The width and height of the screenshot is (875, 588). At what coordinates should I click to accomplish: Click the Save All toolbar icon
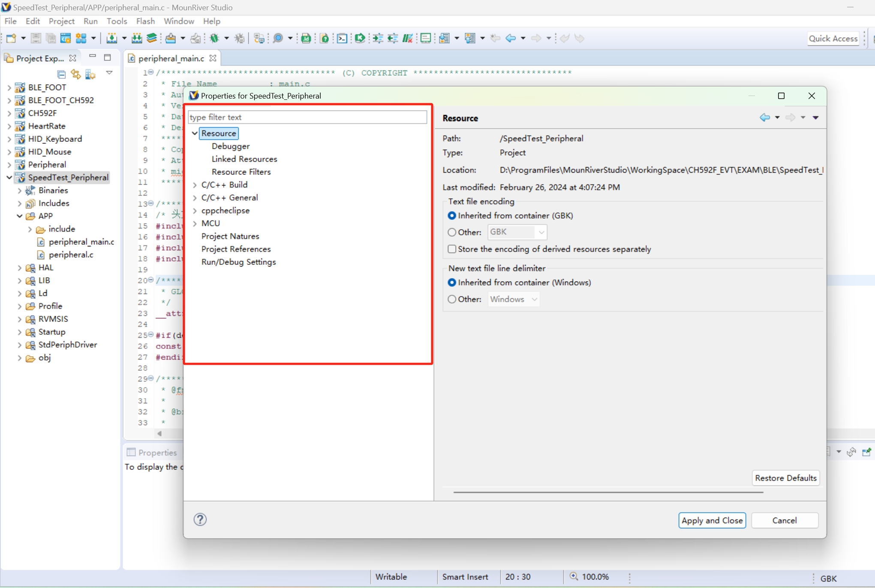pos(51,38)
